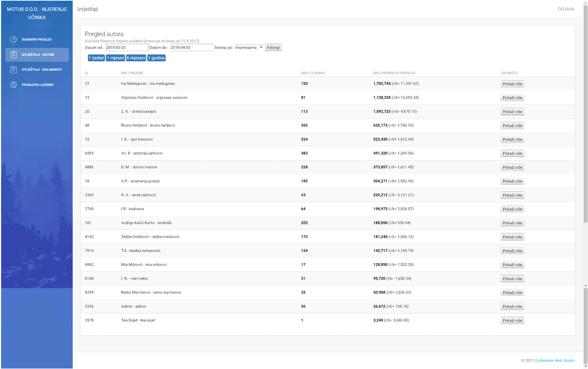The height and width of the screenshot is (369, 588).
Task: Show more for Iva Međugorac row
Action: 512,84
